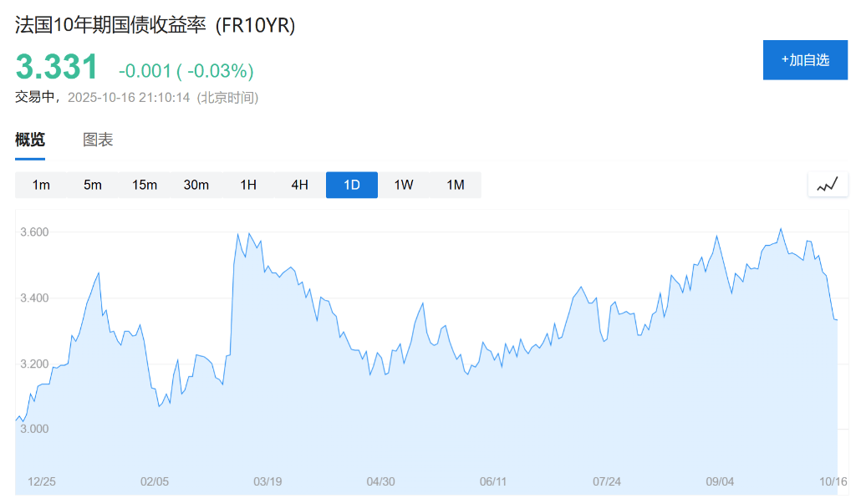This screenshot has width=856, height=504.
Task: Click the 3.600 y-axis level label
Action: point(35,232)
